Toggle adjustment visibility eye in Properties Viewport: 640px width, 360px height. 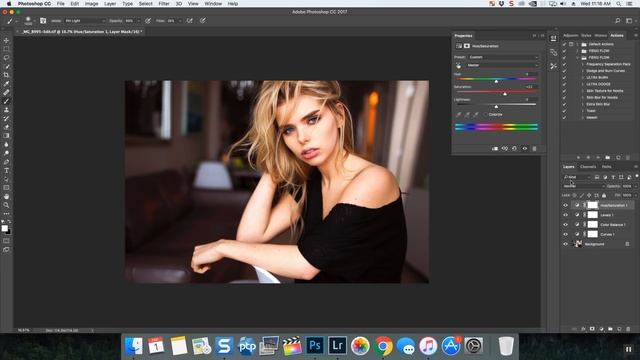pos(524,149)
